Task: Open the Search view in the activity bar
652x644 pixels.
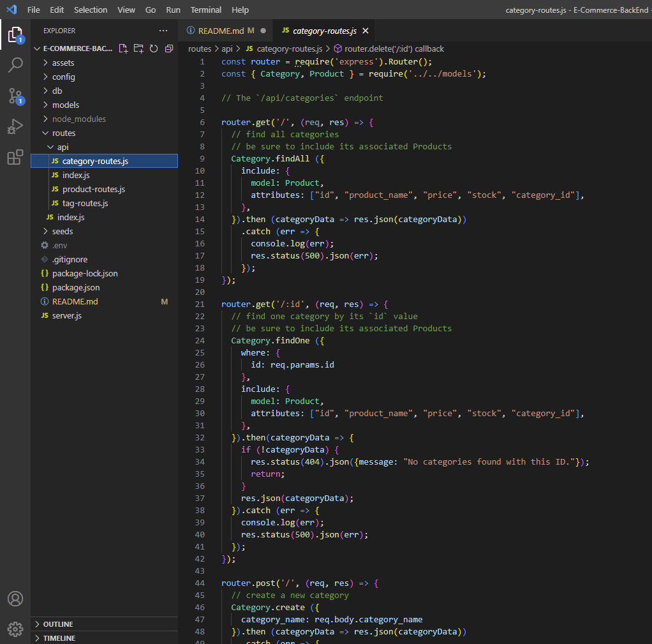Action: pyautogui.click(x=15, y=65)
